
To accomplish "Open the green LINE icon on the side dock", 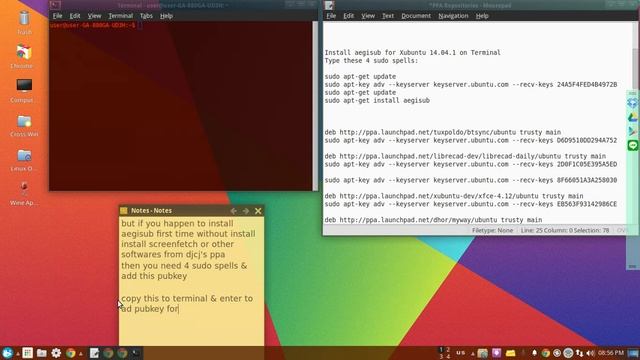I will [x=633, y=145].
